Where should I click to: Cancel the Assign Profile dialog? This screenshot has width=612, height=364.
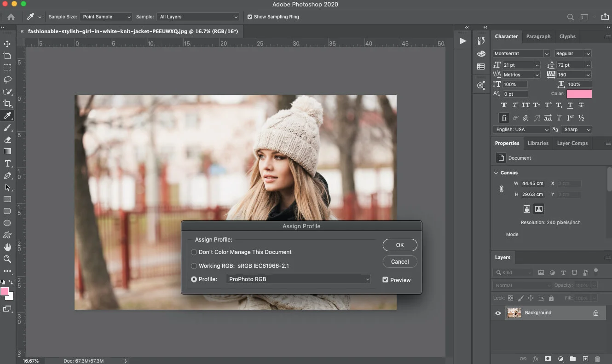[x=399, y=261]
